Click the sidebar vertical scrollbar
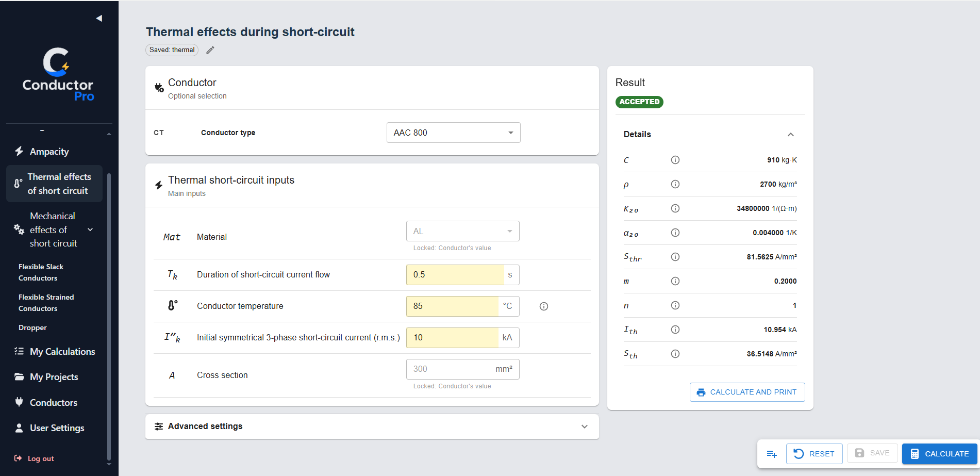Viewport: 980px width, 476px height. click(x=109, y=316)
